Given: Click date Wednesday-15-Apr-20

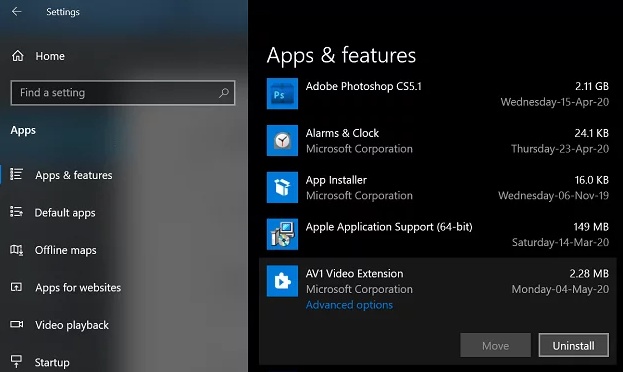Looking at the screenshot, I should click(x=555, y=102).
